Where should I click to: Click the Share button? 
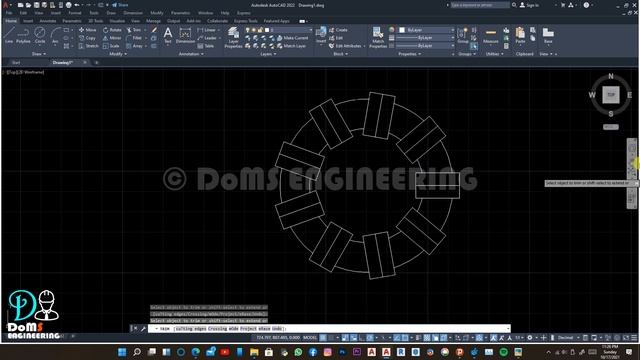point(120,5)
